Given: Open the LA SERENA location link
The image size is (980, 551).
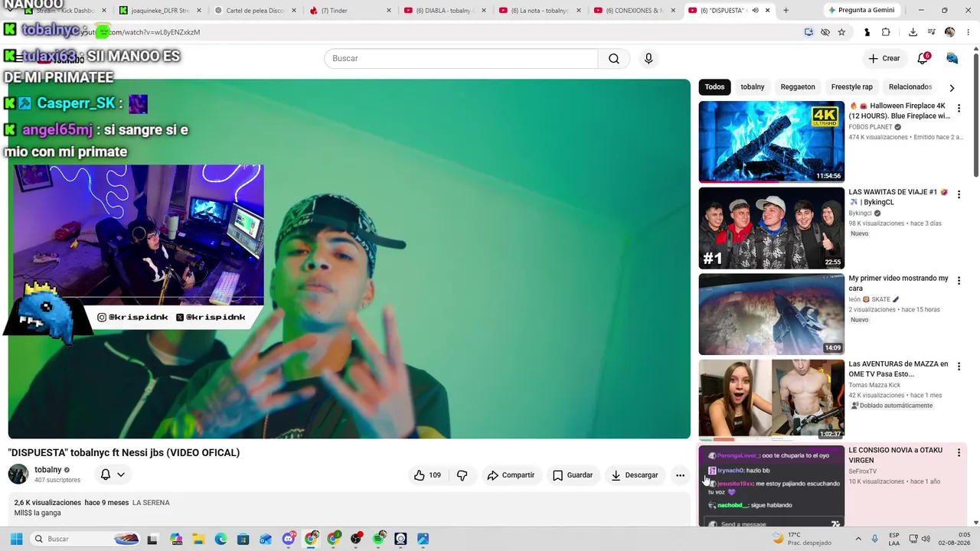Looking at the screenshot, I should click(x=151, y=503).
